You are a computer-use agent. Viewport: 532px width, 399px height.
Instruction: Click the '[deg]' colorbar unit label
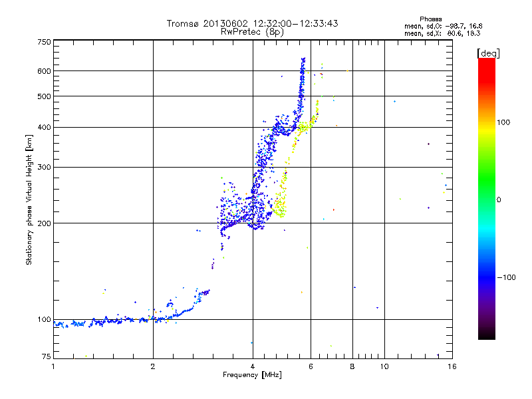coord(488,53)
